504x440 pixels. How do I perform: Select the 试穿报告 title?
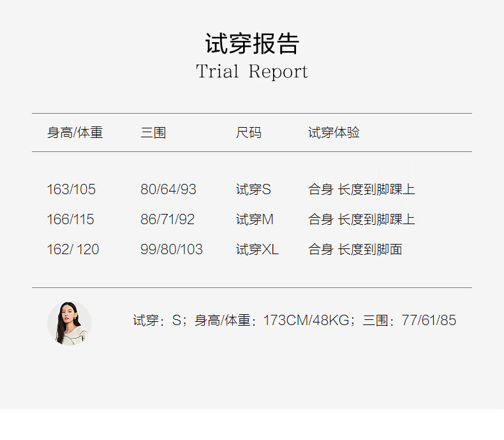click(x=252, y=43)
